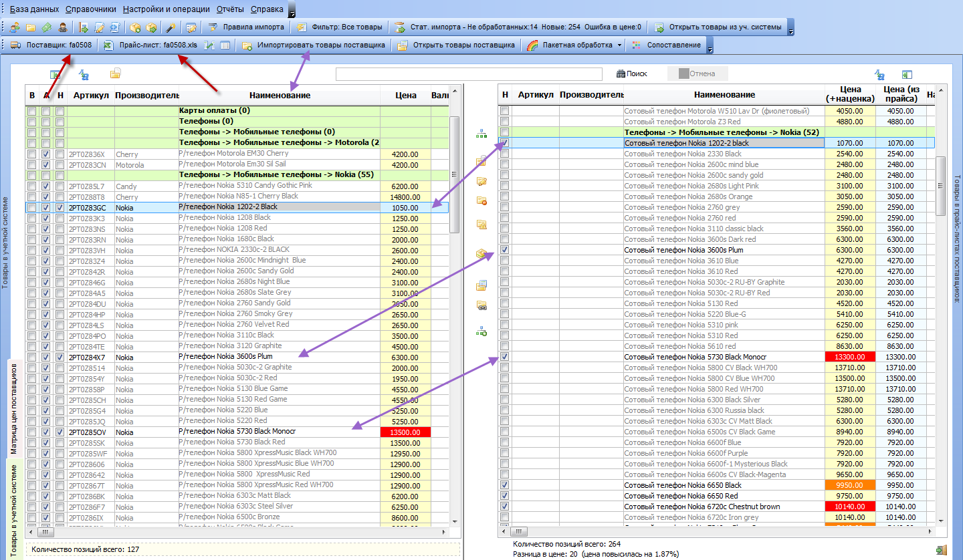Viewport: 963px width, 560px height.
Task: Click the folder with pencil icon in the middle strip
Action: pos(481,181)
